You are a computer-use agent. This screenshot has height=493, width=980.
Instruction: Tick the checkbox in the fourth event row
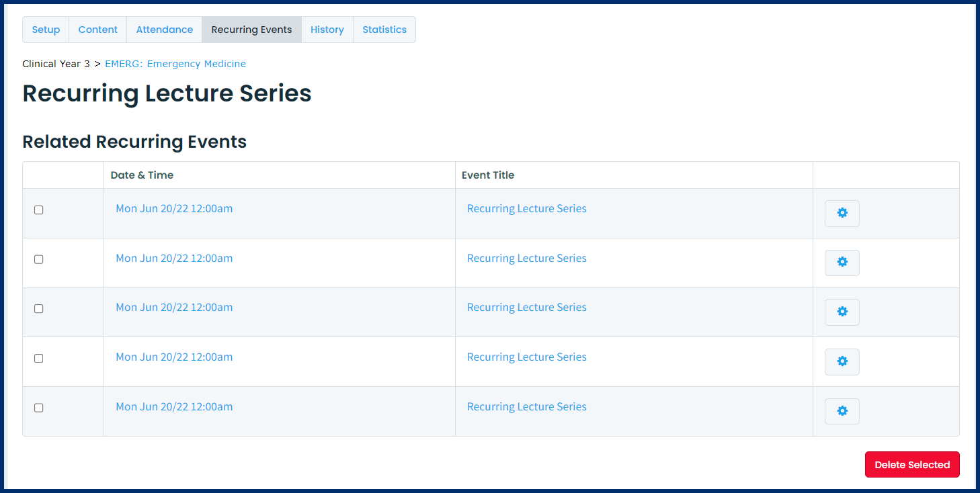[x=39, y=358]
